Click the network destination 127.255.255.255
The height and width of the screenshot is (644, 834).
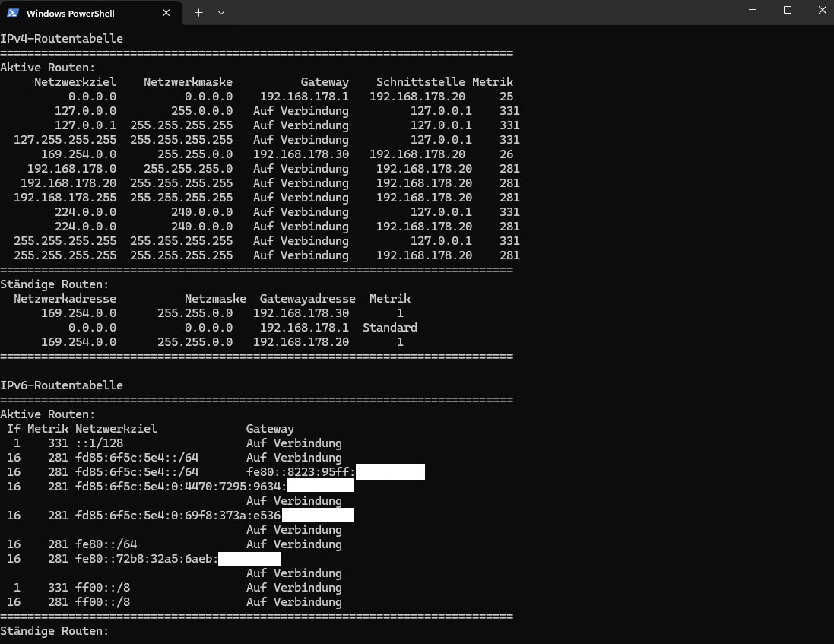click(65, 140)
